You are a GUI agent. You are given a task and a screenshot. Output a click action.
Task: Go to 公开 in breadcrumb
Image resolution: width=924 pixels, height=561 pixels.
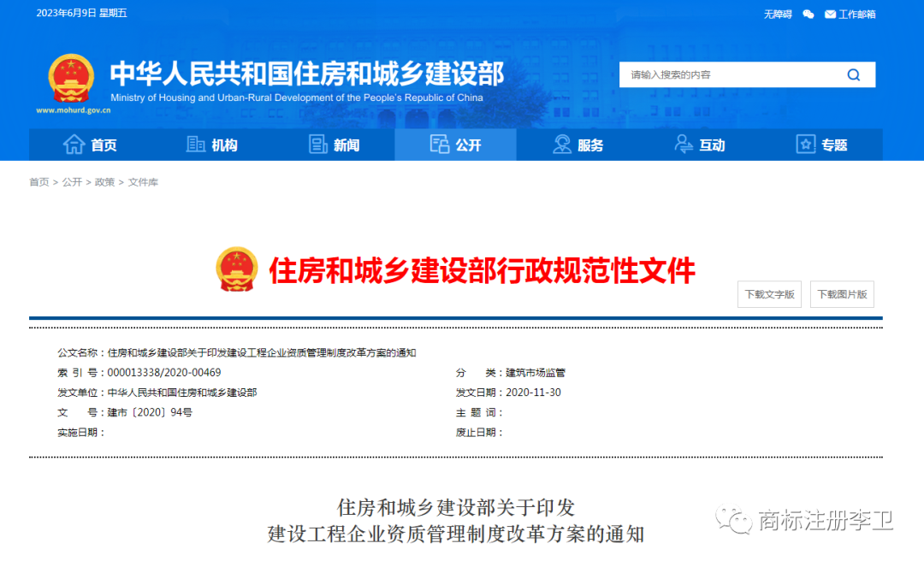click(72, 182)
